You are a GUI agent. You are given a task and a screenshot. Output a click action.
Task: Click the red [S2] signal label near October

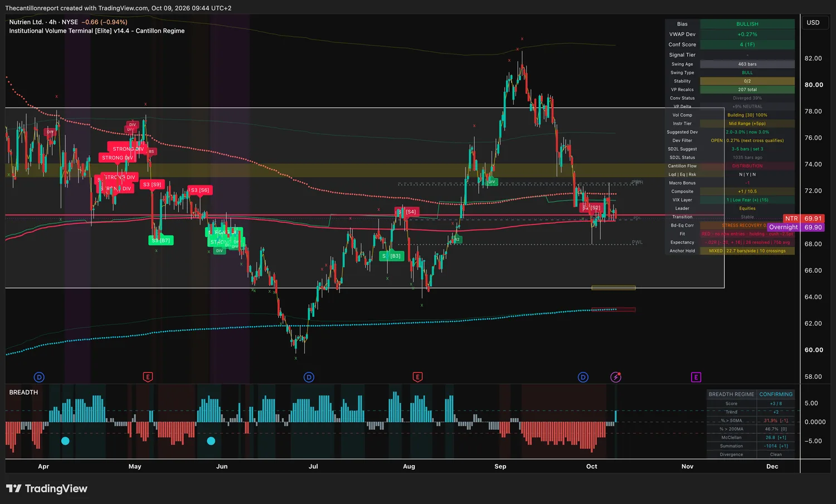tap(592, 208)
